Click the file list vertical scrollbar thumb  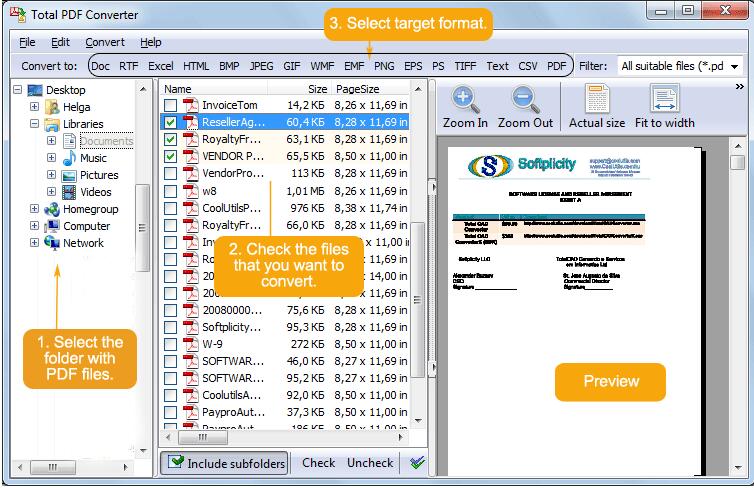[x=417, y=299]
